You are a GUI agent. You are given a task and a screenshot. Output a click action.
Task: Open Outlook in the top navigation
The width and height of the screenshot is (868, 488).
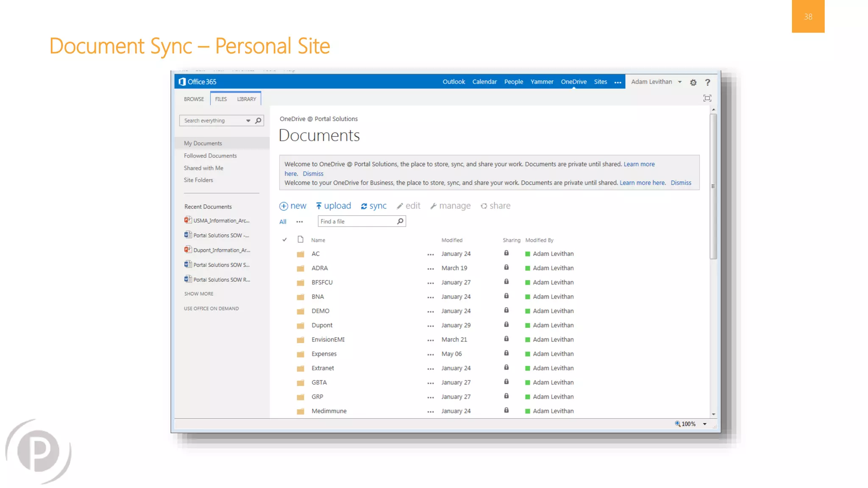(x=454, y=82)
